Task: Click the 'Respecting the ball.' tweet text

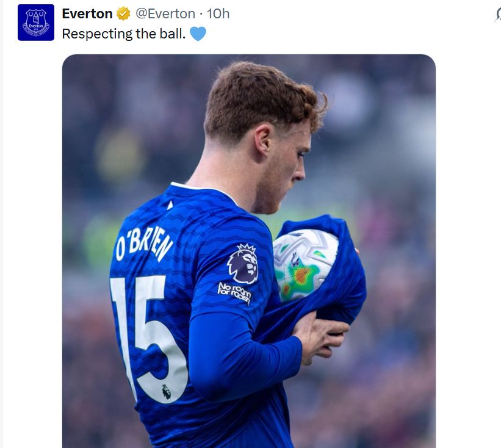Action: (x=124, y=34)
